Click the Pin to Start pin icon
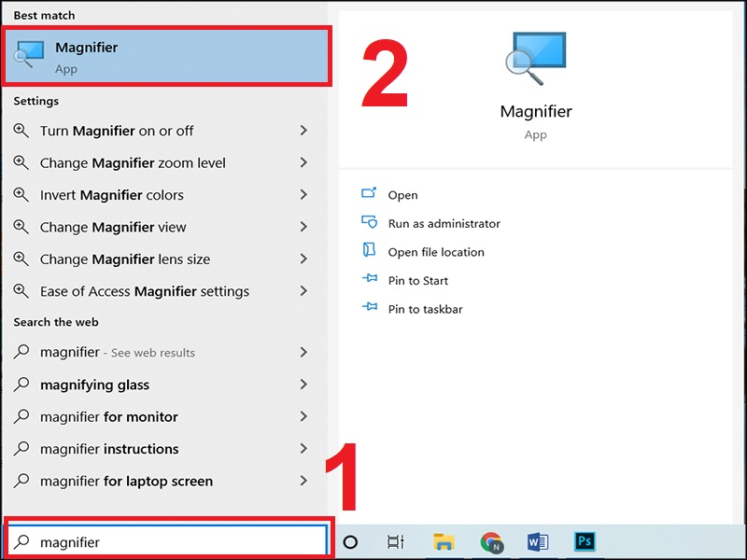Image resolution: width=747 pixels, height=560 pixels. point(370,277)
